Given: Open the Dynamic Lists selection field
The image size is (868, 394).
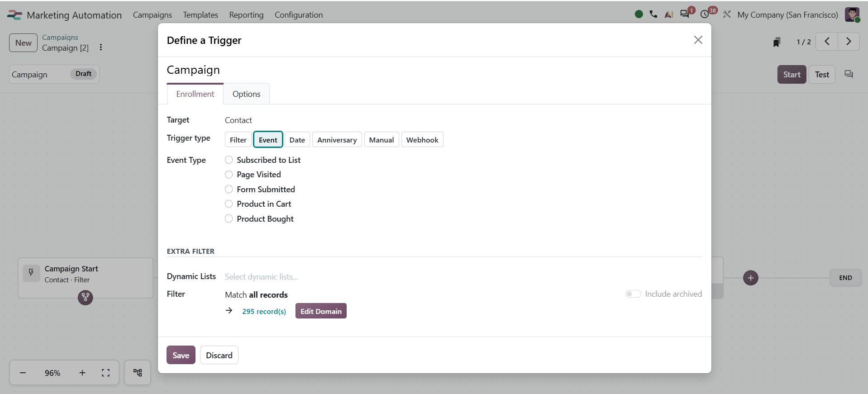Looking at the screenshot, I should (463, 276).
